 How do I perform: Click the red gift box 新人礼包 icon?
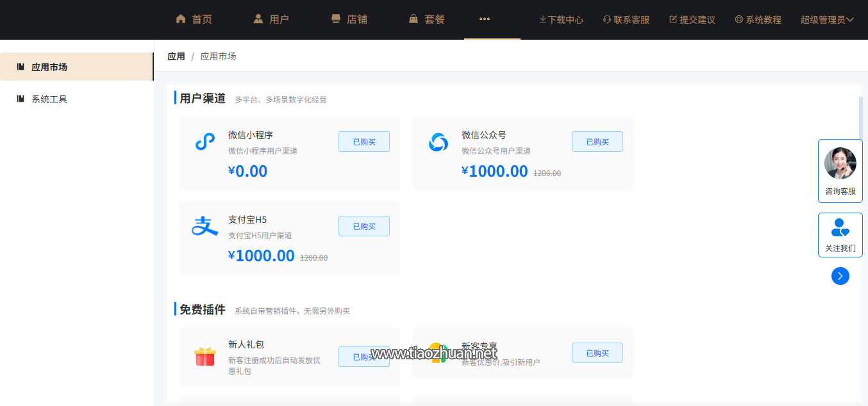(204, 356)
